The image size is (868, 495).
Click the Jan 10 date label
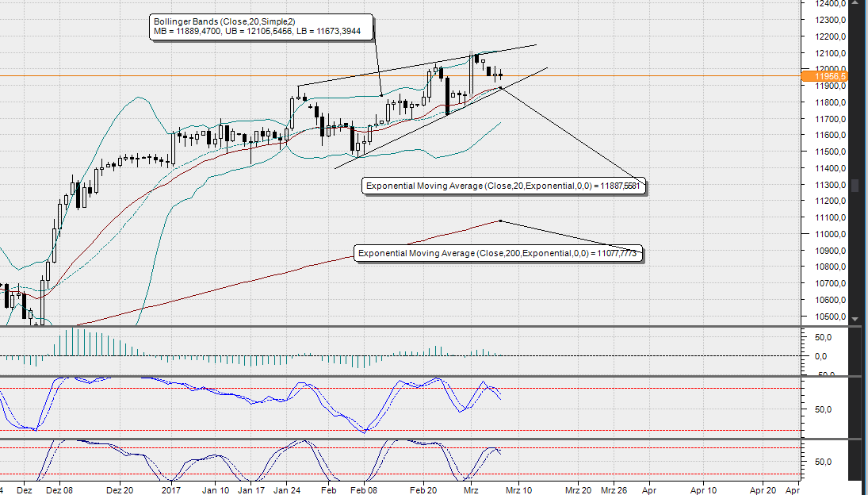[x=216, y=490]
